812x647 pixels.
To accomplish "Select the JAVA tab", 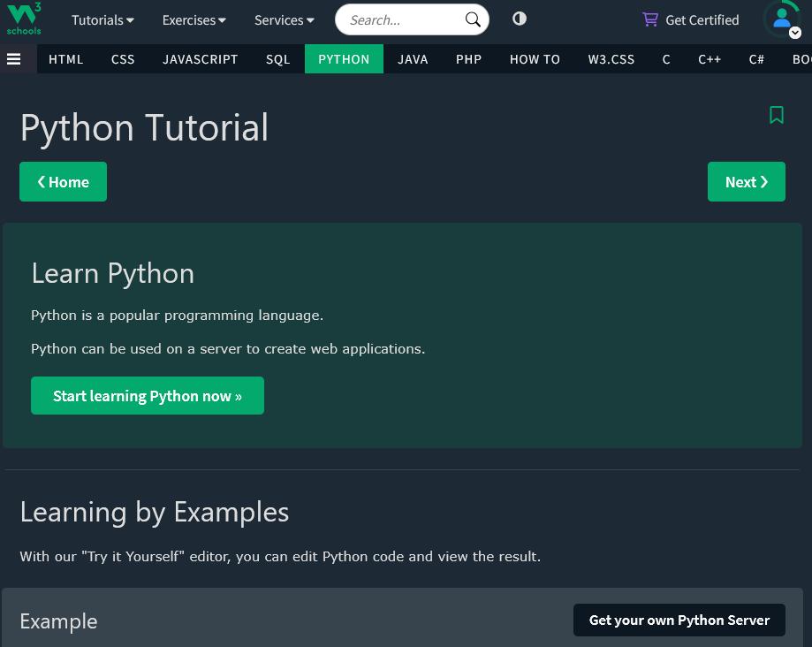I will pyautogui.click(x=413, y=59).
